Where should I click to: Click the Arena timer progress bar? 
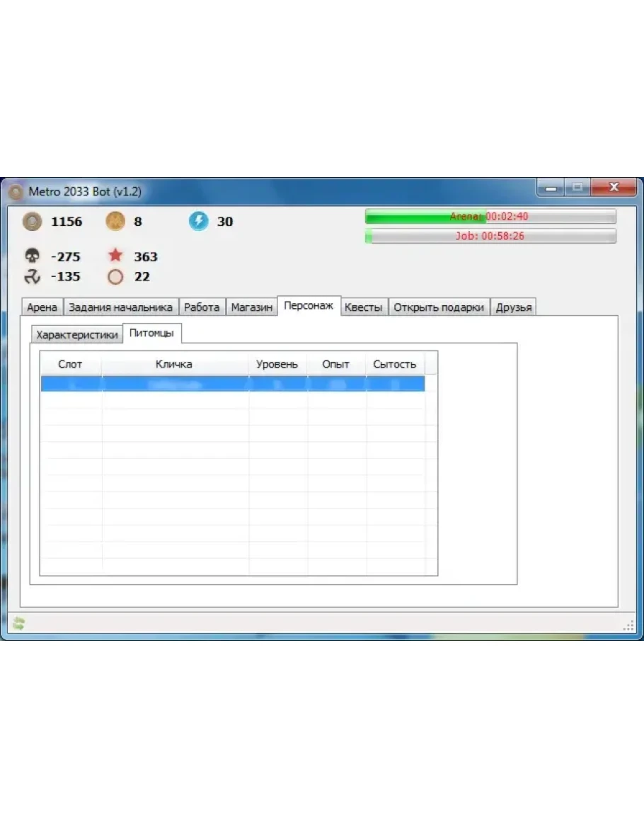click(x=490, y=217)
